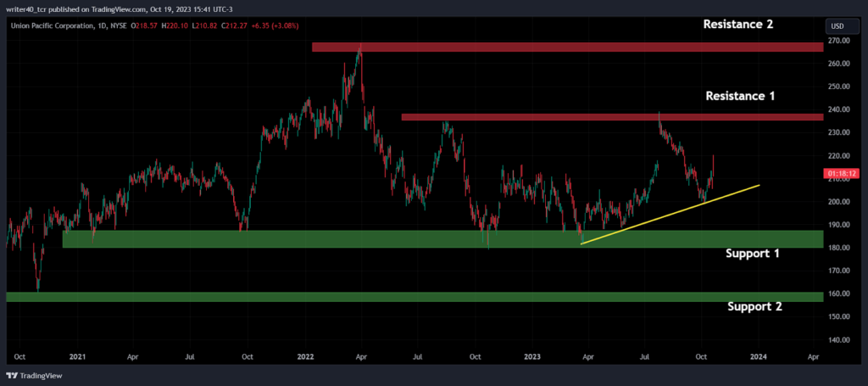The width and height of the screenshot is (868, 386).
Task: Click the 01:18:12 countdown price label
Action: point(843,173)
